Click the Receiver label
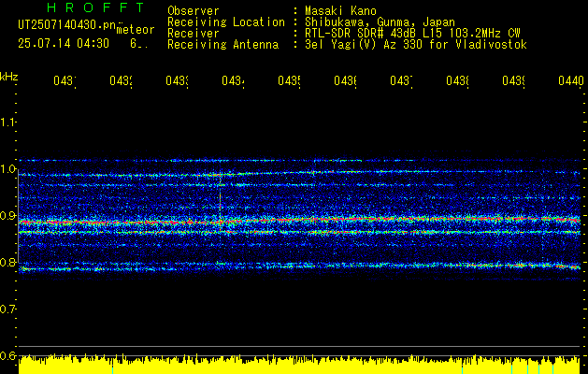The width and height of the screenshot is (588, 374). pos(194,34)
